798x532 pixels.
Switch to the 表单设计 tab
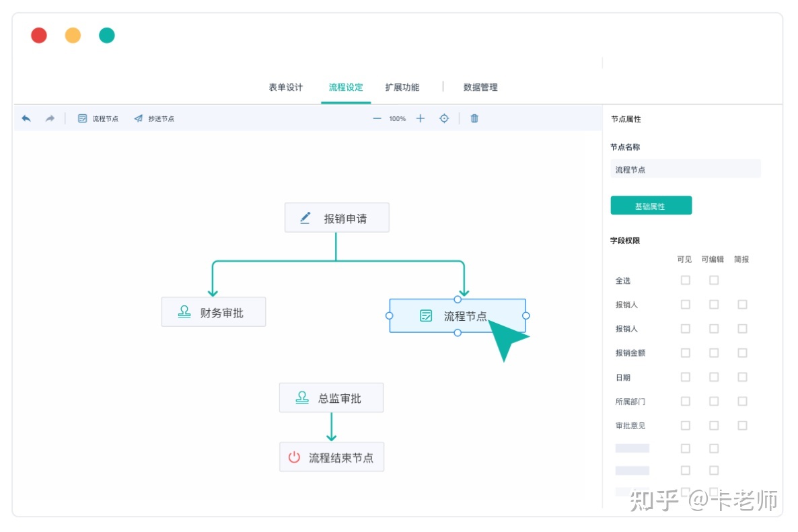(285, 87)
